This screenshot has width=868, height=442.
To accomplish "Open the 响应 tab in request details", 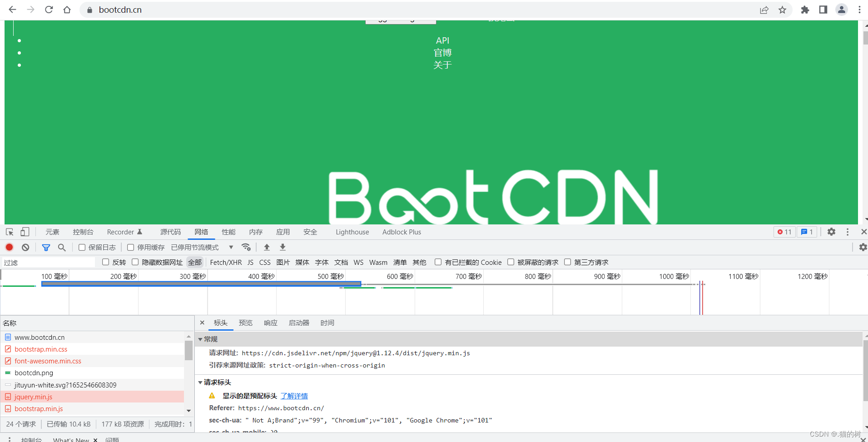I will (x=270, y=323).
